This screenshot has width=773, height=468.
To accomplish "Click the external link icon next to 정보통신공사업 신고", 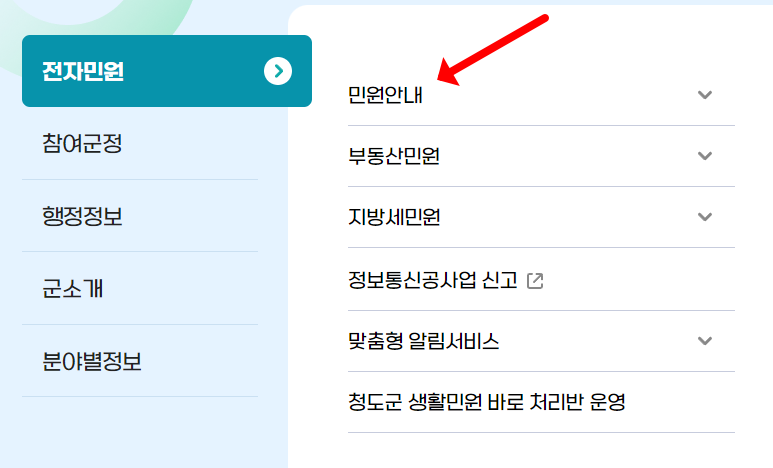I will pyautogui.click(x=535, y=281).
